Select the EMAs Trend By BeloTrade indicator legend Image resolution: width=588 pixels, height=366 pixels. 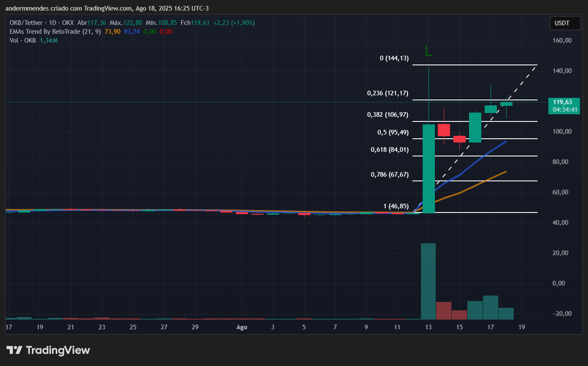click(x=55, y=32)
